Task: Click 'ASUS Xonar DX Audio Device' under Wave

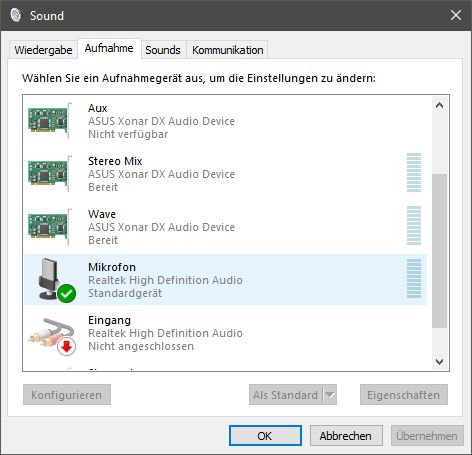Action: coord(161,227)
